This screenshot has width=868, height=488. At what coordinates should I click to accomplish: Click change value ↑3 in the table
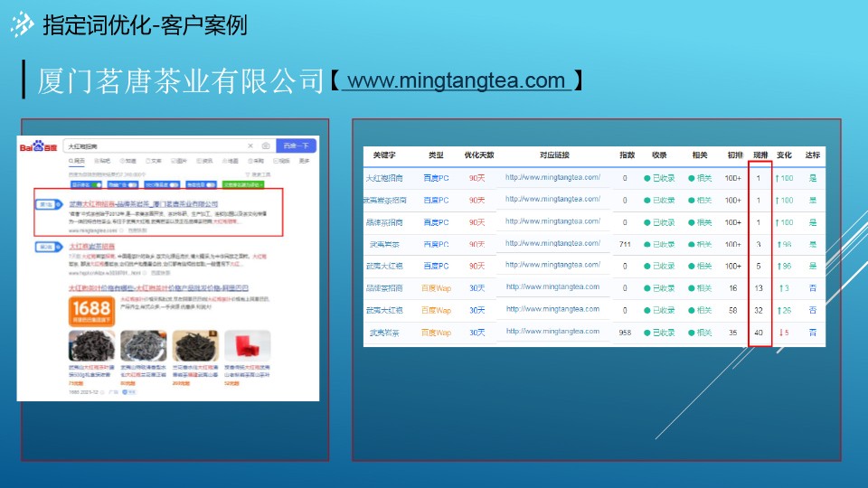pyautogui.click(x=784, y=288)
